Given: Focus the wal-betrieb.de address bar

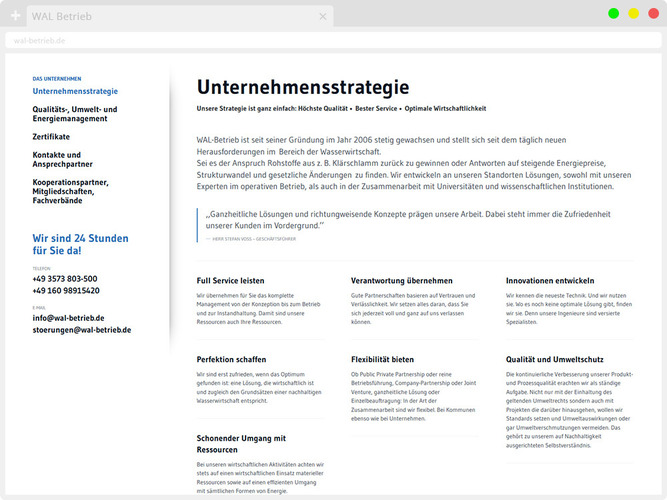Looking at the screenshot, I should [300, 41].
